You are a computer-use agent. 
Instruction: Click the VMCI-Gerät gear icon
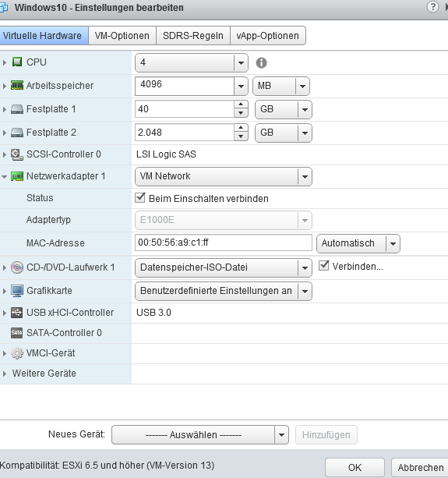point(17,353)
